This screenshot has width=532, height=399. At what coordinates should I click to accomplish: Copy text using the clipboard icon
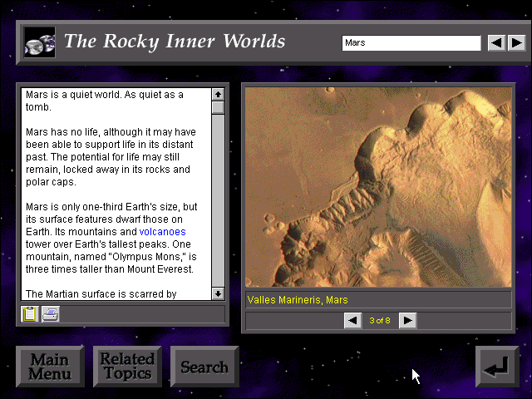[x=30, y=314]
